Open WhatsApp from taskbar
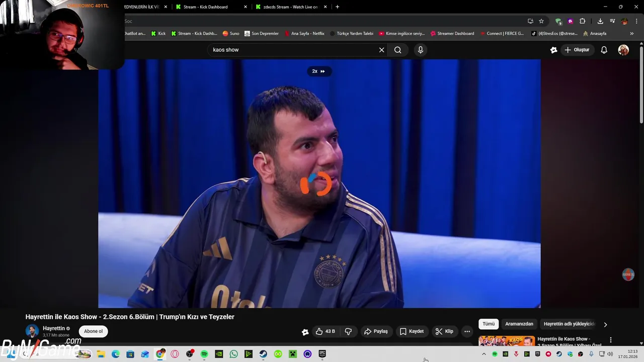Image resolution: width=644 pixels, height=362 pixels. [233, 354]
